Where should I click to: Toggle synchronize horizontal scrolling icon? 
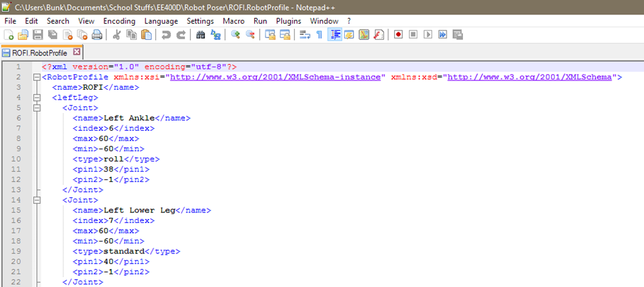tap(285, 35)
